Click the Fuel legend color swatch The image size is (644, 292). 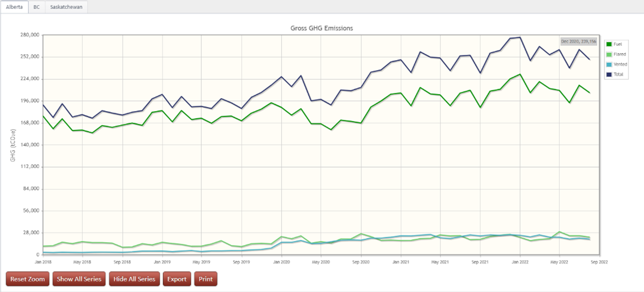coord(609,44)
